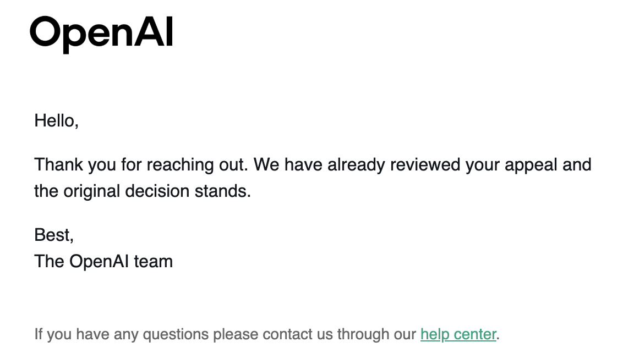Click the word 'stands.' ending the sentence
The width and height of the screenshot is (634, 364).
223,191
